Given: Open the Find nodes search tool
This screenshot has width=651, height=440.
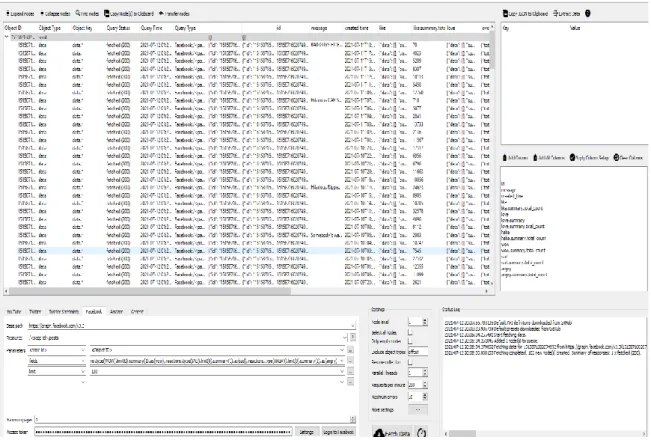Looking at the screenshot, I should (x=87, y=14).
